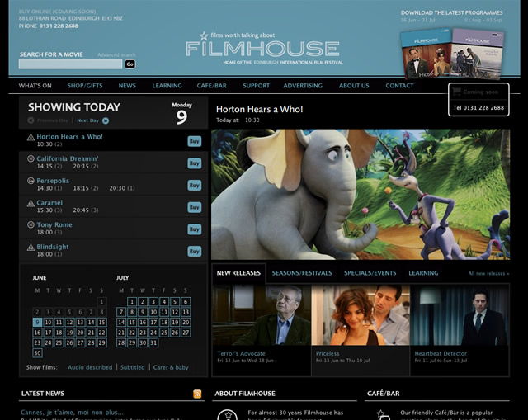Select July 1 in the calendar
528x420 pixels.
point(132,302)
